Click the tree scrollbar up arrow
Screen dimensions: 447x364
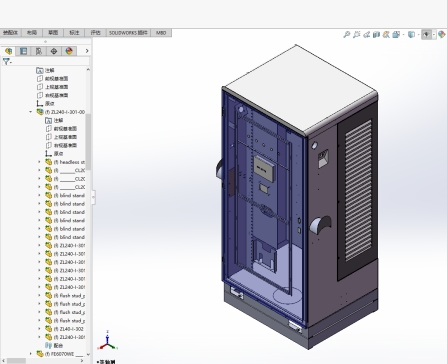point(88,70)
